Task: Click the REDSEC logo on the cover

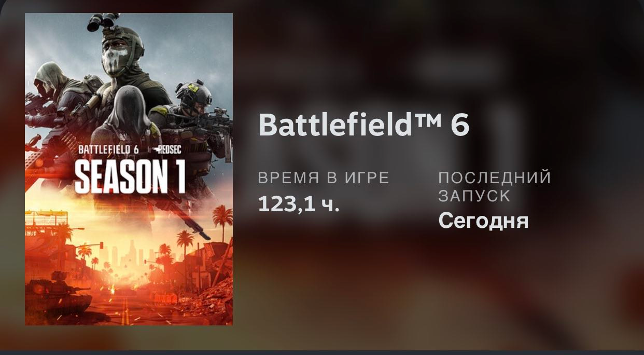Action: [166, 151]
